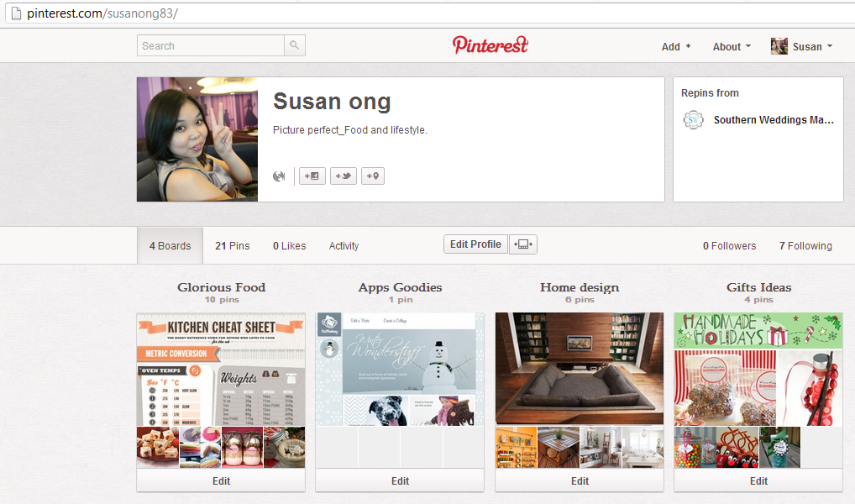Open the fudge squares thumbnail in Glorious Food
The width and height of the screenshot is (855, 504).
158,447
